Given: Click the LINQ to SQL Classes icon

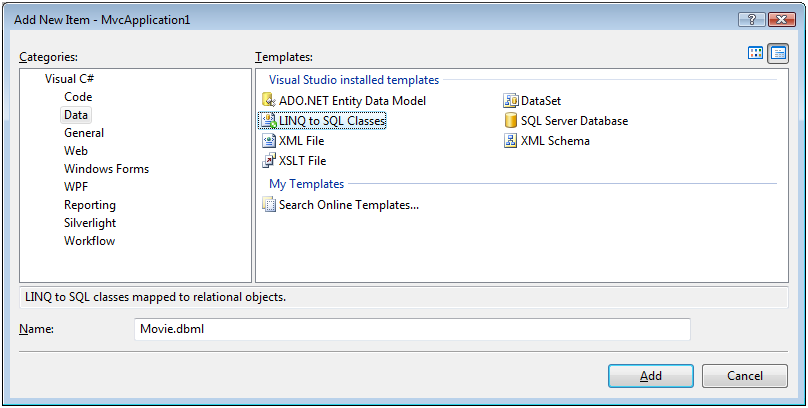Looking at the screenshot, I should tap(268, 121).
